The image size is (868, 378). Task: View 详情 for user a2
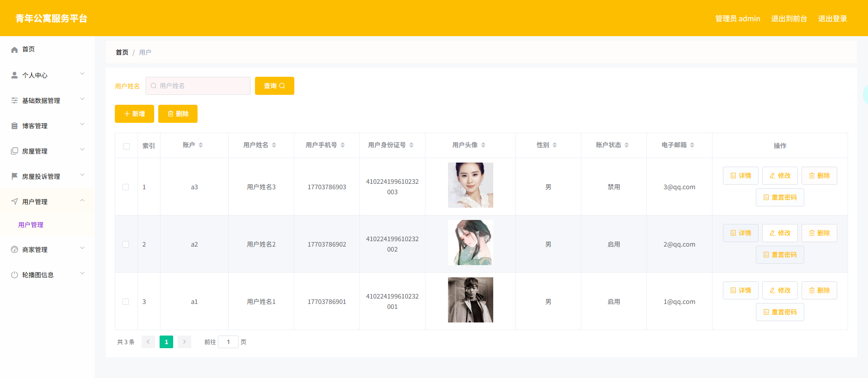(741, 233)
